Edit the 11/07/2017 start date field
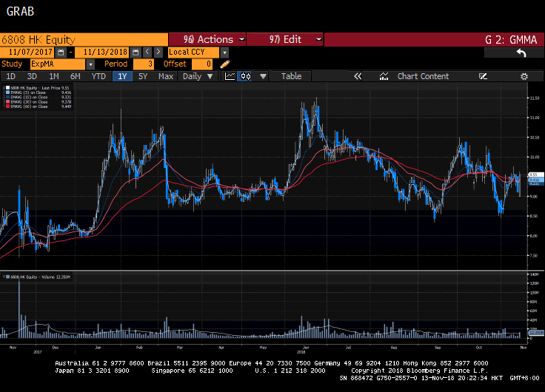The image size is (545, 392). point(28,53)
